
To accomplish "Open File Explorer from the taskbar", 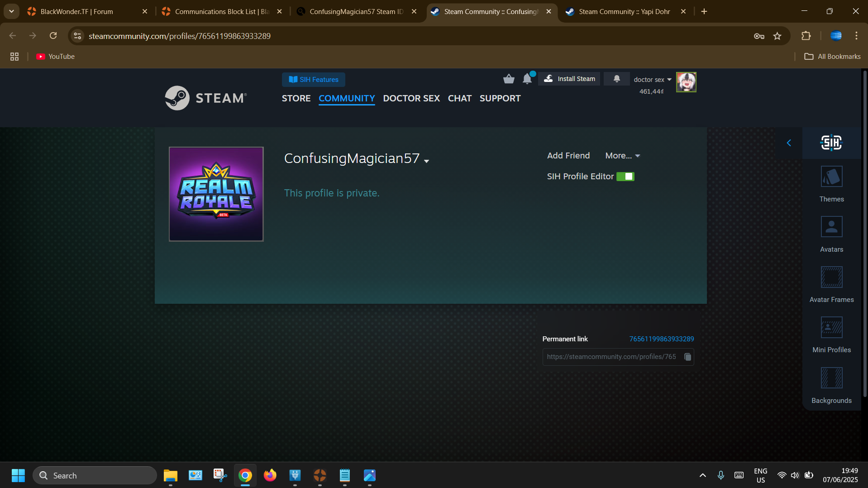I will [171, 475].
